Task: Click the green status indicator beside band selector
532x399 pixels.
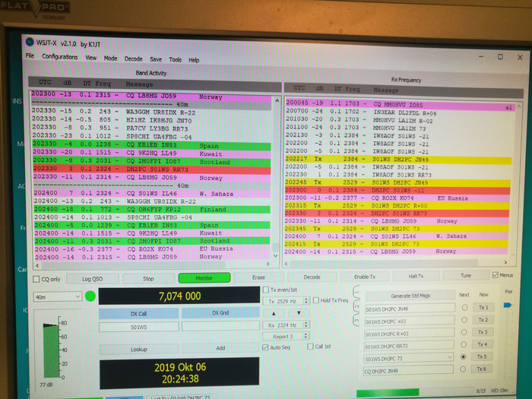Action: tap(90, 296)
